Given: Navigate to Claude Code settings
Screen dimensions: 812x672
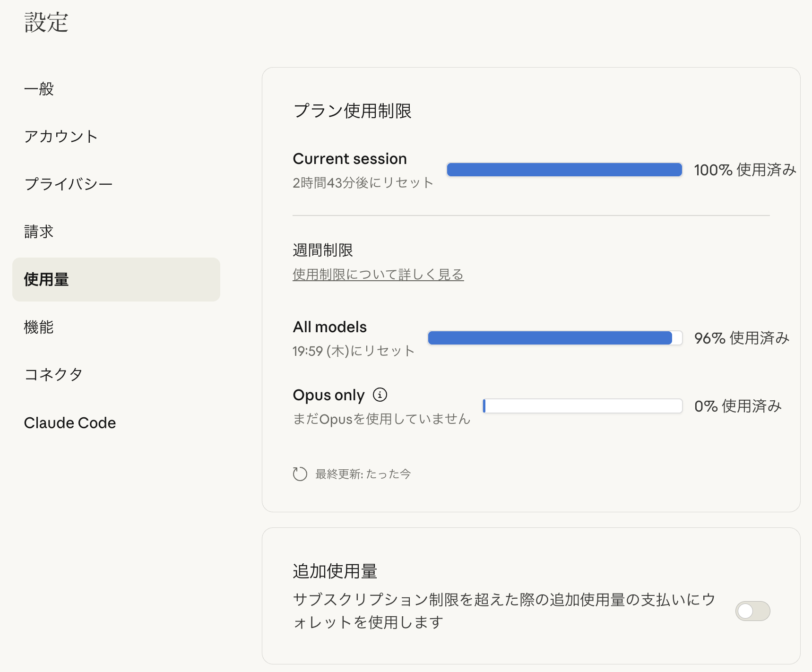Looking at the screenshot, I should (x=70, y=422).
